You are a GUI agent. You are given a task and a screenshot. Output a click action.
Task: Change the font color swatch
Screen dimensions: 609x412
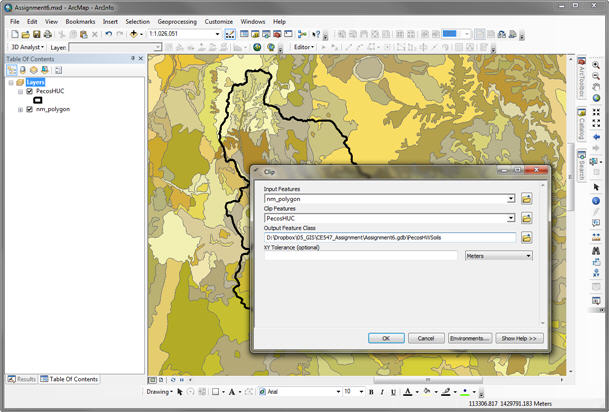[x=407, y=392]
